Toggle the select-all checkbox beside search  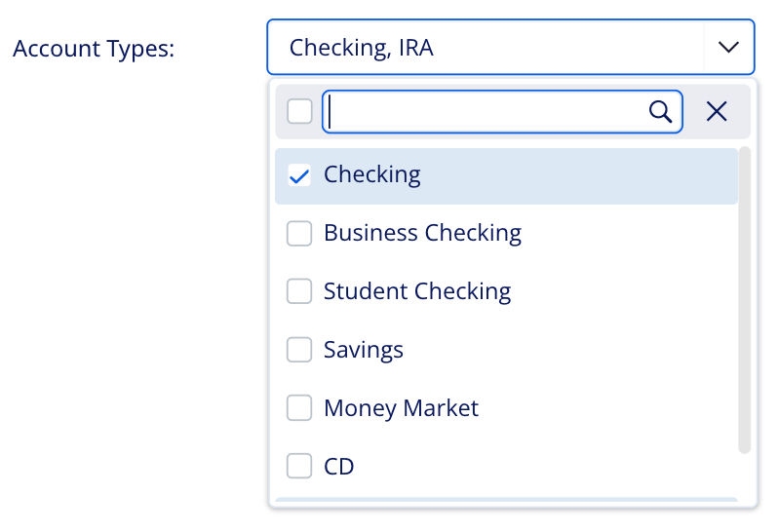pos(299,111)
